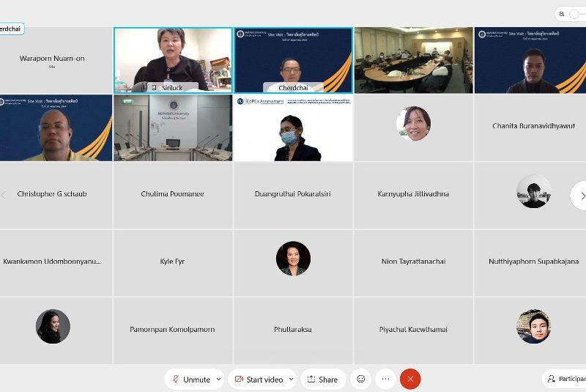Open the emoji reactions icon
The image size is (586, 392).
pyautogui.click(x=360, y=379)
